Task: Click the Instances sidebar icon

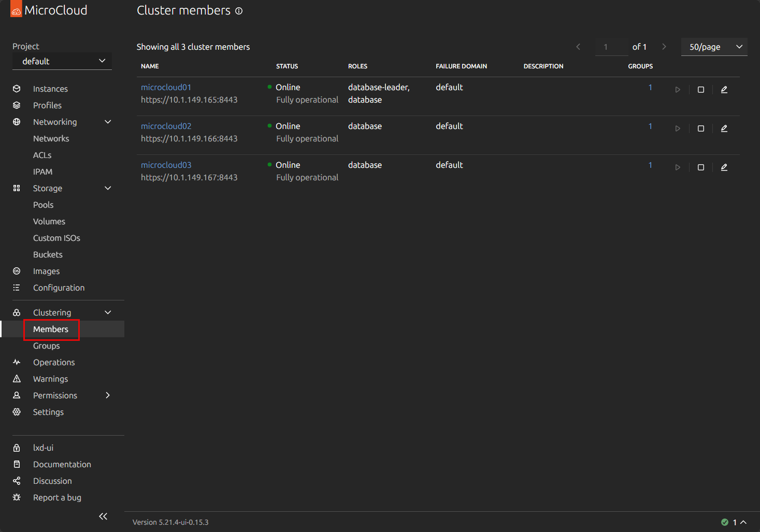Action: (17, 89)
